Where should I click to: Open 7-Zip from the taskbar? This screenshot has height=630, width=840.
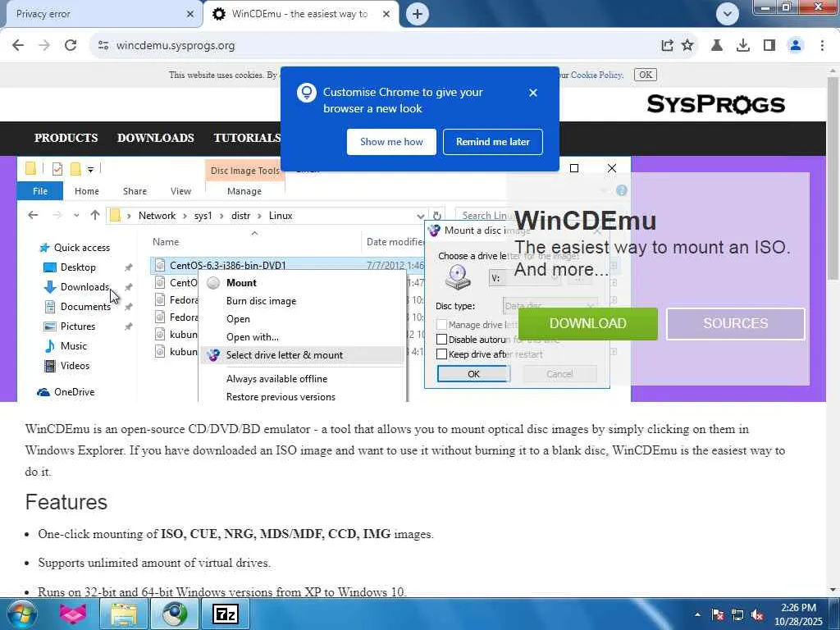(x=225, y=614)
